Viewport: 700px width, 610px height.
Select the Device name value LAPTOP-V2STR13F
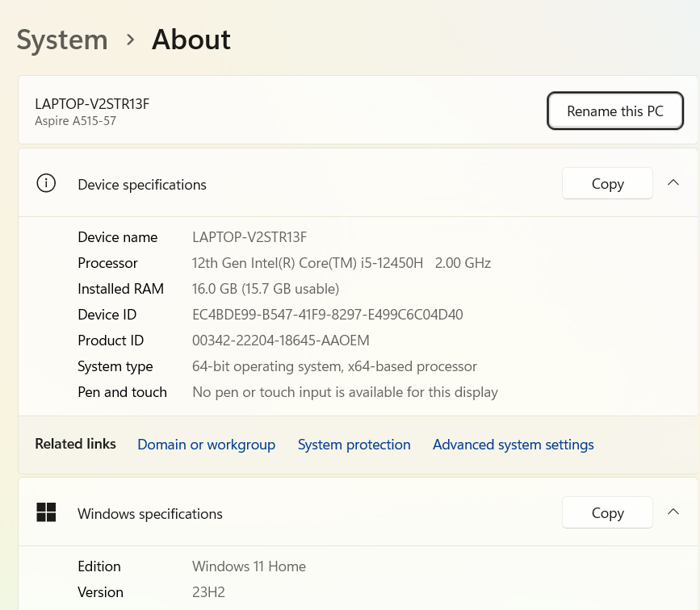[x=249, y=237]
